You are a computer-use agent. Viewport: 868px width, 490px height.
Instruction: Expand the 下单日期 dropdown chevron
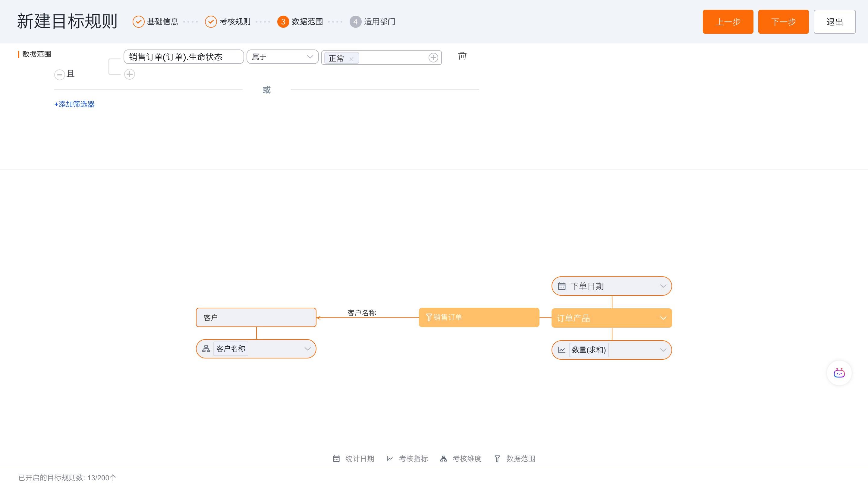click(x=663, y=286)
